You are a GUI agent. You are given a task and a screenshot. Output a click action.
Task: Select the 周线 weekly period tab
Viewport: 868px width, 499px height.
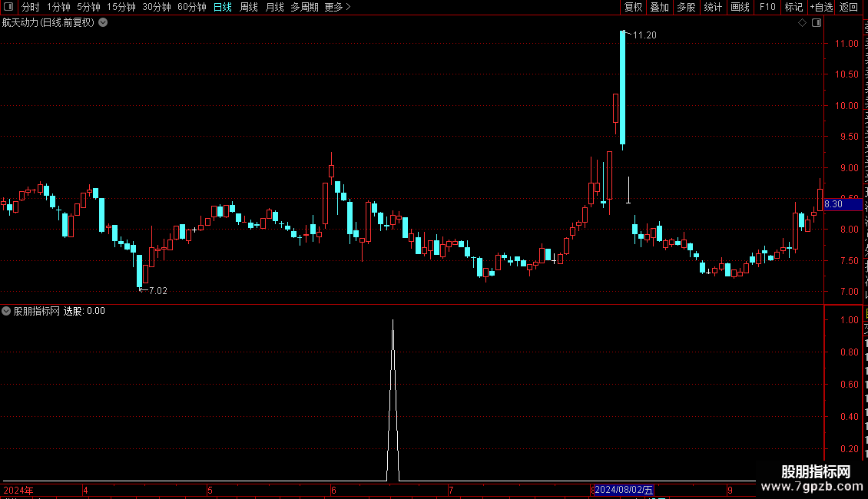[x=249, y=7]
